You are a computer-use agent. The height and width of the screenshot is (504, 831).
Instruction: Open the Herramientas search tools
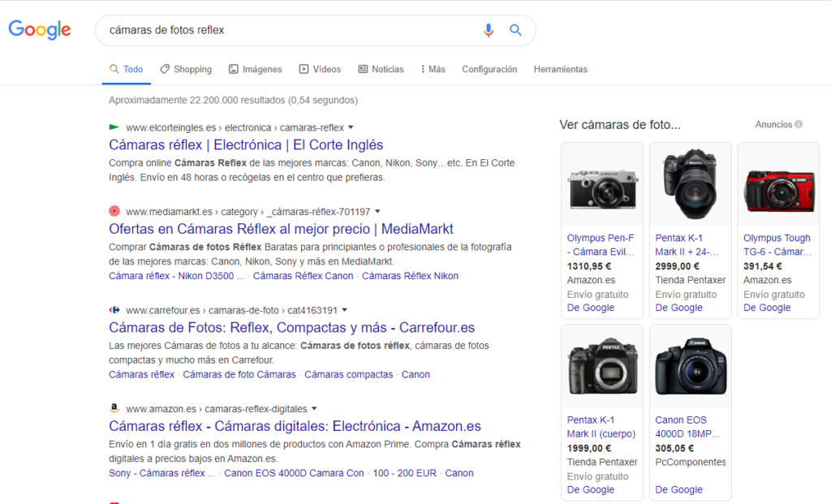pyautogui.click(x=560, y=70)
